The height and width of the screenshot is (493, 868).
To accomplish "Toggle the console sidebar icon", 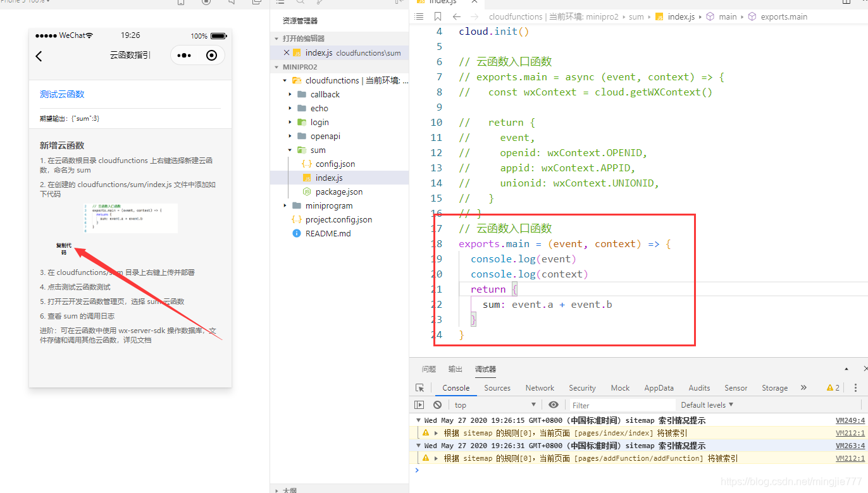I will tap(419, 405).
